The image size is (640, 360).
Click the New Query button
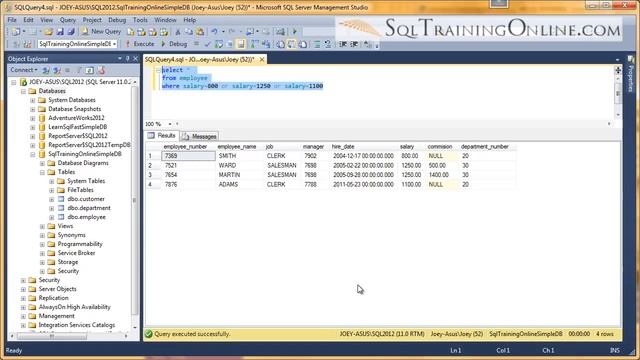point(101,31)
